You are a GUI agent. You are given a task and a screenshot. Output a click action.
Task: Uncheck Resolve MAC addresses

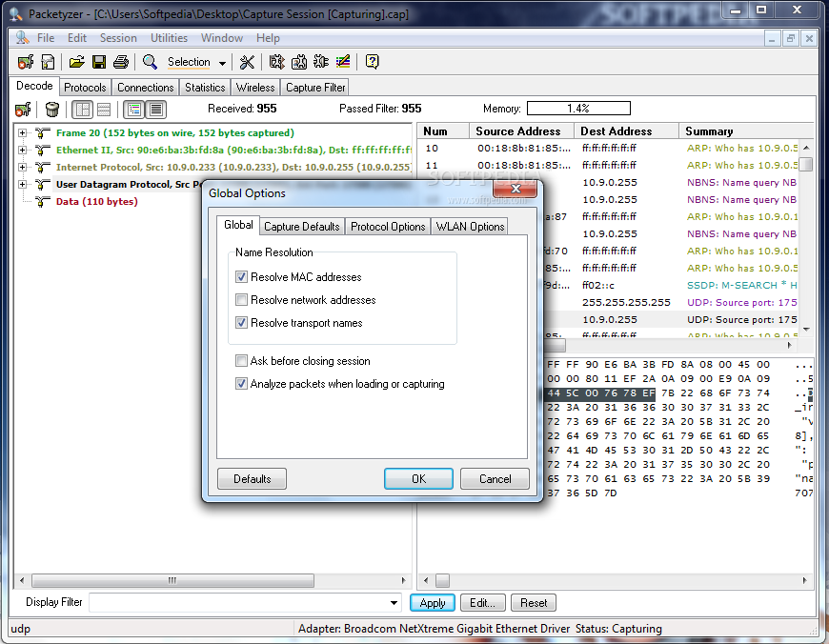click(241, 277)
